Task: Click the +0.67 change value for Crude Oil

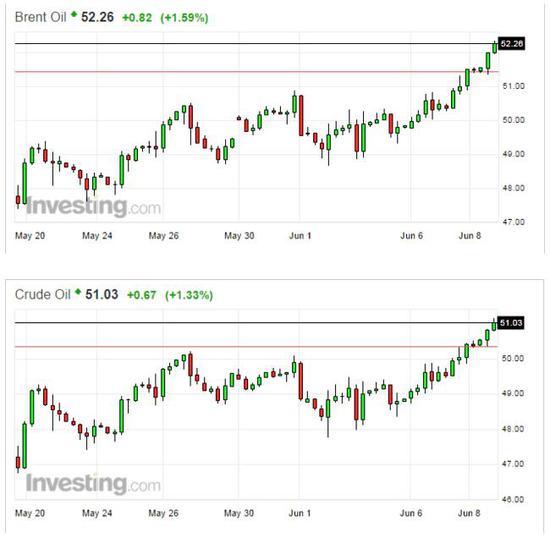Action: (x=141, y=295)
